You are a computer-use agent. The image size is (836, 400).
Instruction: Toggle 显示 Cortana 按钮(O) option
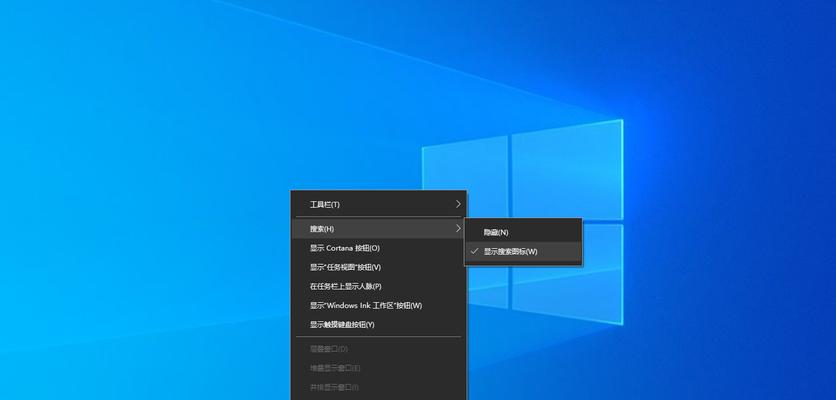click(x=379, y=248)
